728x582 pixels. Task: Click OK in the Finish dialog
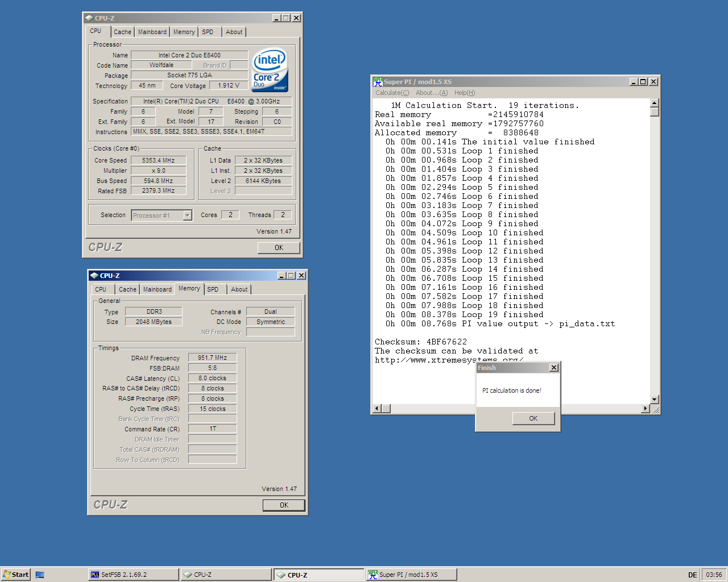(x=533, y=418)
